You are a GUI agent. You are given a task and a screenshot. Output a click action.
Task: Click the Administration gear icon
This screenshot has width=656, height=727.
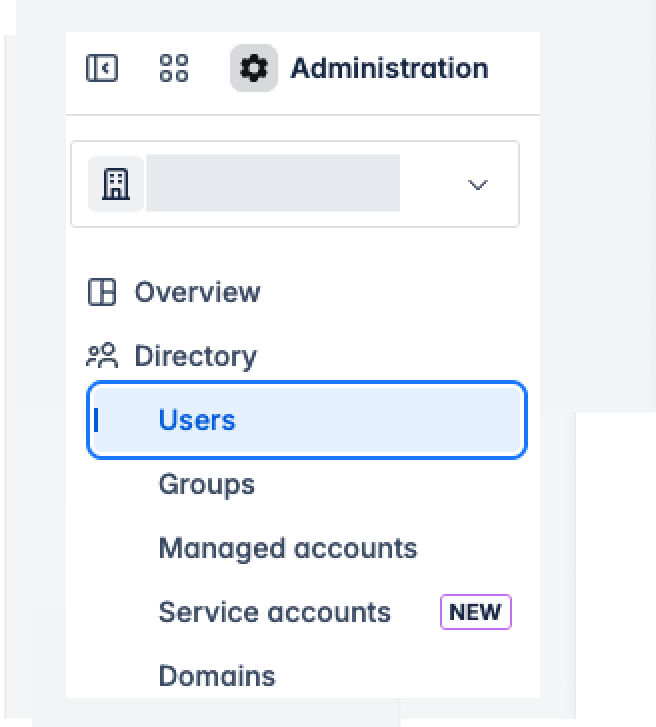pyautogui.click(x=254, y=69)
